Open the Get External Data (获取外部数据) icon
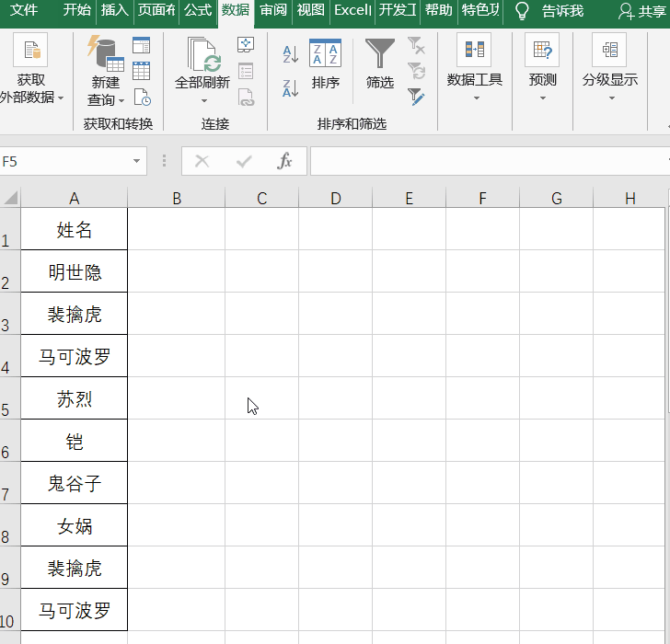The image size is (670, 644). [30, 50]
